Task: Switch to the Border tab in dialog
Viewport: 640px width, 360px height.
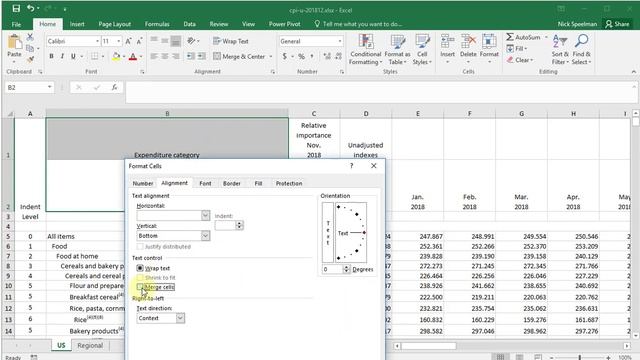Action: [232, 184]
